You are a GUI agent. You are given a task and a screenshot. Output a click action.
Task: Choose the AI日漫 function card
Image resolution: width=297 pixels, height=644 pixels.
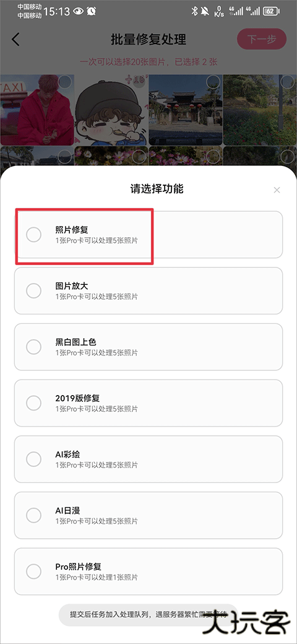pos(148,515)
